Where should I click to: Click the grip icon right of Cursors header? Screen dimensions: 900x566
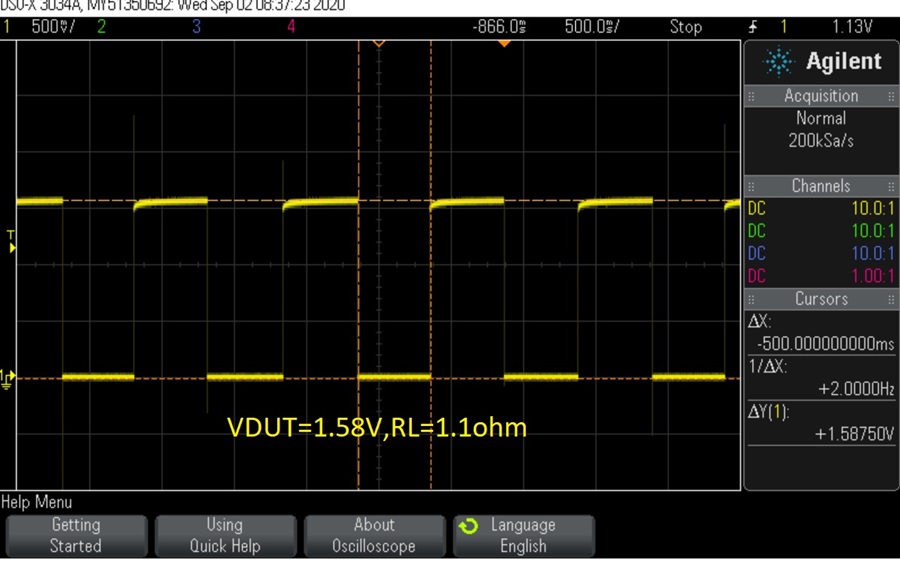(890, 299)
